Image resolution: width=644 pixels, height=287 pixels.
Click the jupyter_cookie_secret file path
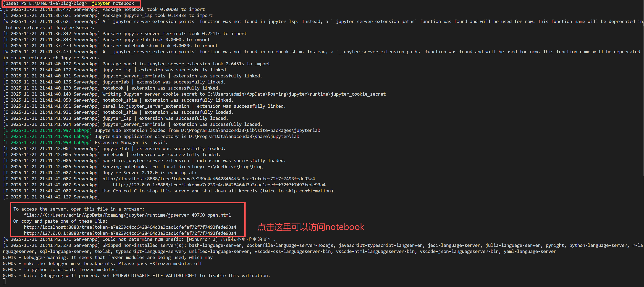(x=296, y=94)
